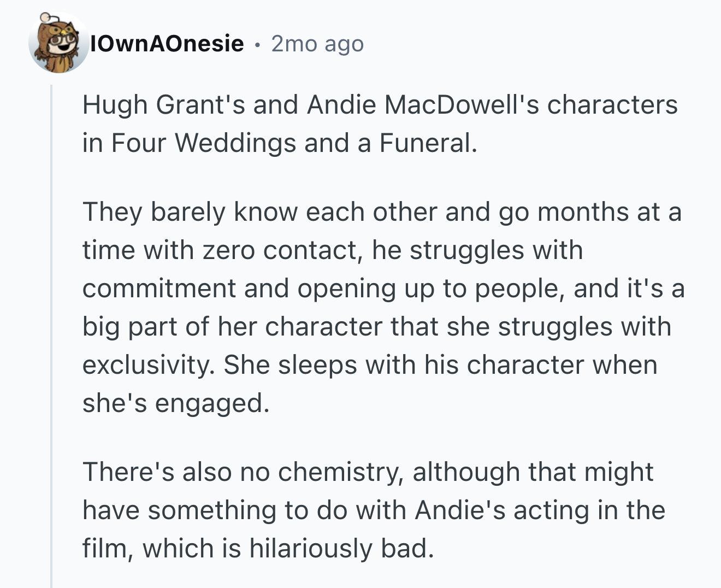Click the name "Andie MacDowell's" in the comment
721x588 pixels.
coord(423,104)
